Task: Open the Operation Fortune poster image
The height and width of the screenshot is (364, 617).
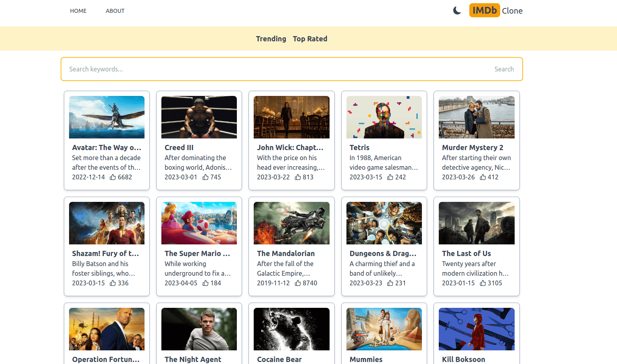Action: (107, 329)
